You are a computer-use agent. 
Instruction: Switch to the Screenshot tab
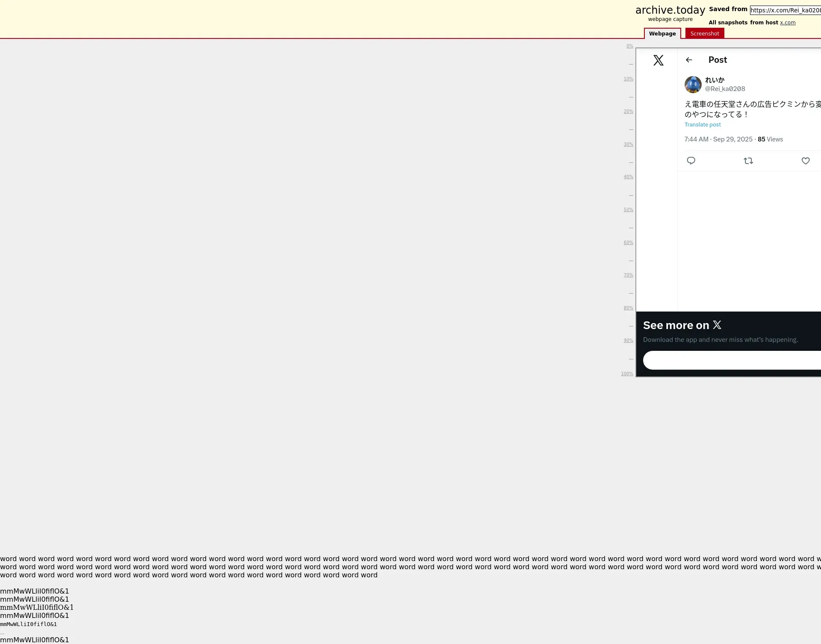705,33
